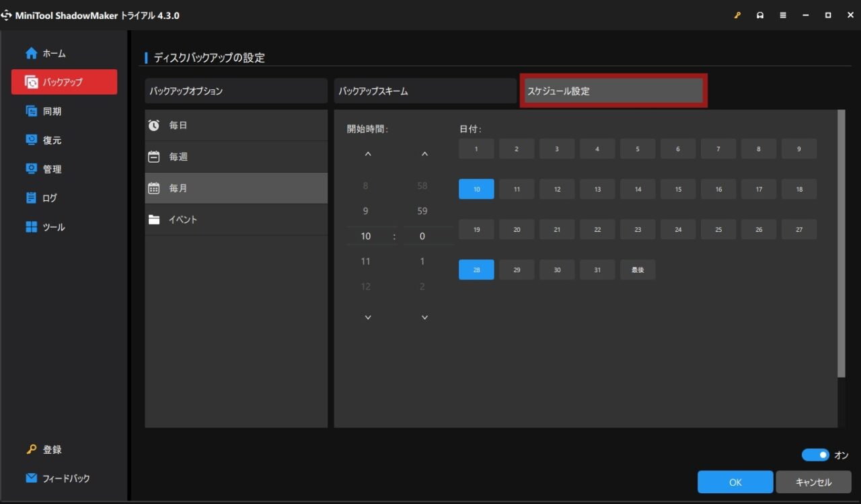Click hour value 9 in the time picker
This screenshot has height=504, width=861.
coord(366,211)
